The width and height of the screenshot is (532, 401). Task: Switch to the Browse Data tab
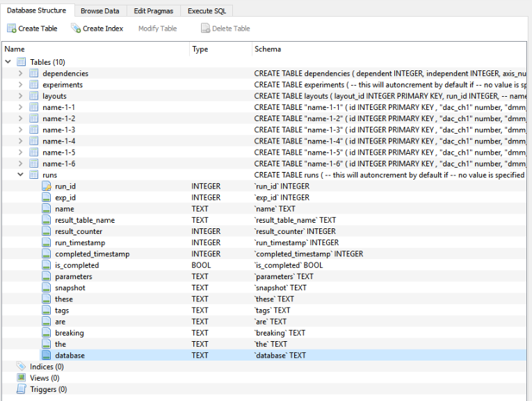coord(99,11)
